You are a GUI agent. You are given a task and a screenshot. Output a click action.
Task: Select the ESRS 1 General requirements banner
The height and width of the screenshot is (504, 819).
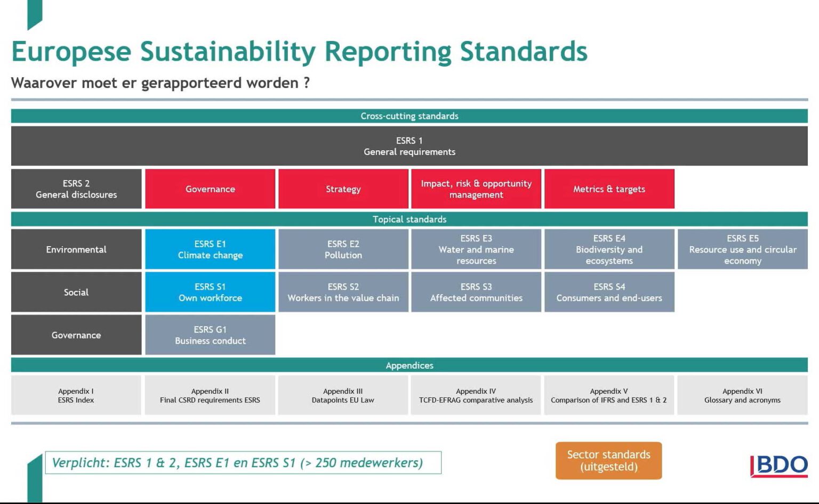[x=409, y=146]
